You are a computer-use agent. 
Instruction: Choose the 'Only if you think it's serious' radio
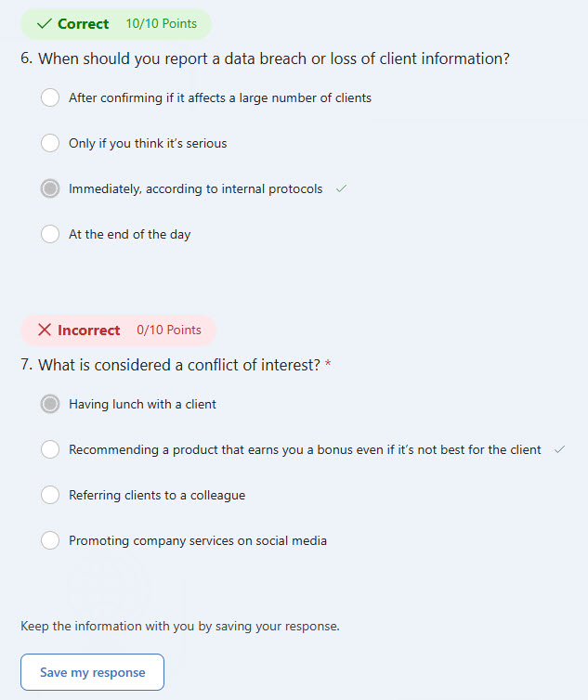50,143
